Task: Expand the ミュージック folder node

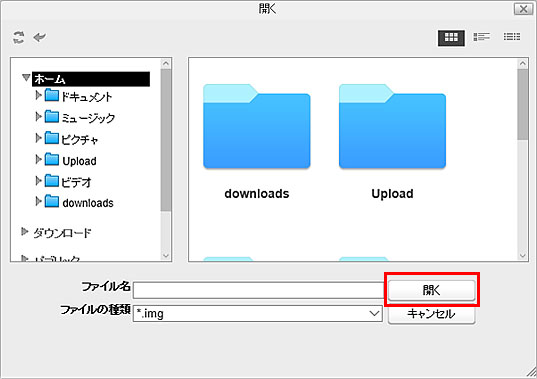Action: [38, 116]
